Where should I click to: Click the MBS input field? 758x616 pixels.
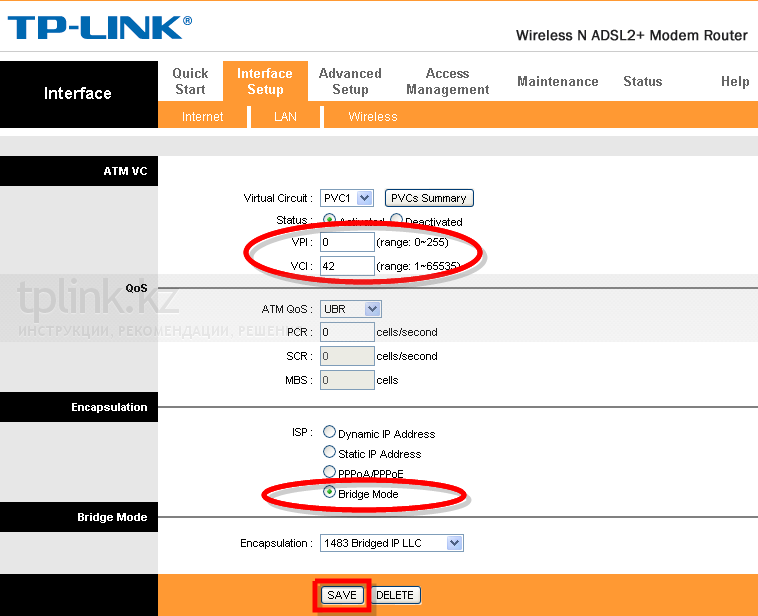[x=347, y=380]
